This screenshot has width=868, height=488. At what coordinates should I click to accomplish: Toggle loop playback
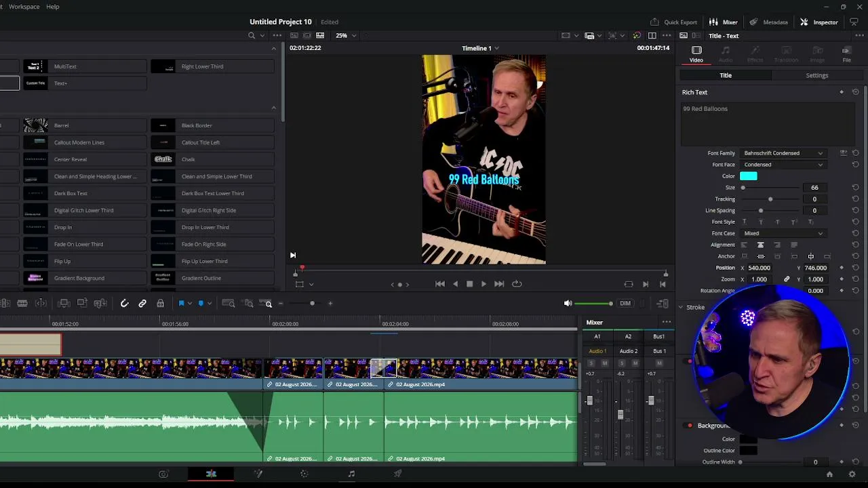pos(517,284)
